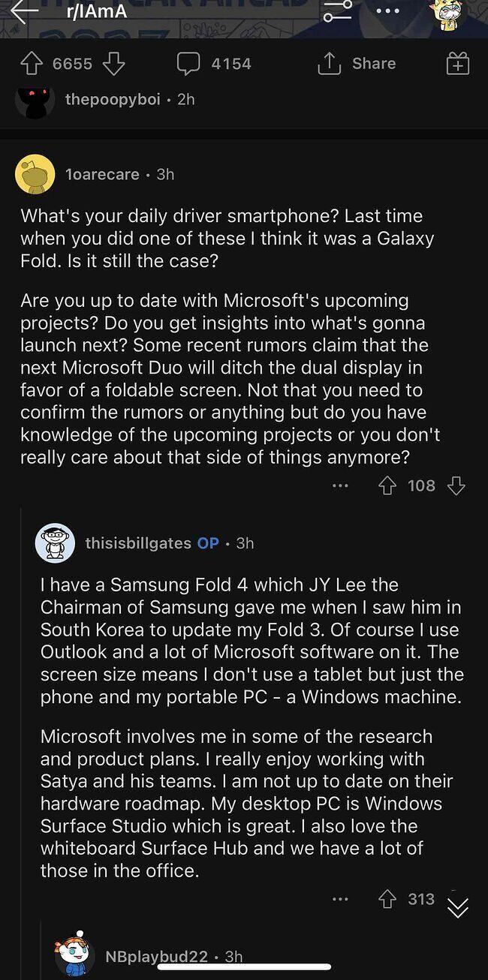Jump to next comment with double chevron
Screen dimensions: 488x980
(x=457, y=908)
